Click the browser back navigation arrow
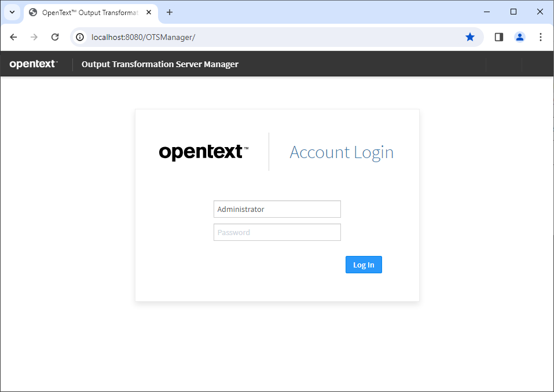Viewport: 554px width, 392px height. (x=13, y=36)
